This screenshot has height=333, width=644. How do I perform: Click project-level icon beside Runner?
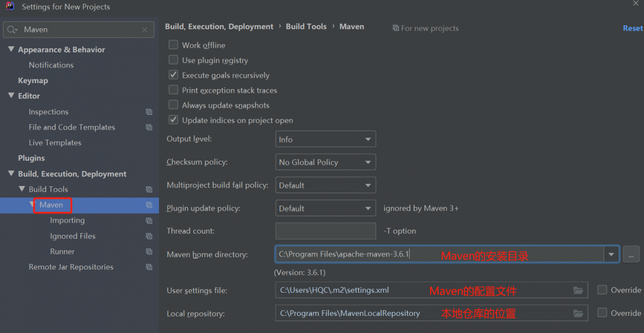coord(149,252)
